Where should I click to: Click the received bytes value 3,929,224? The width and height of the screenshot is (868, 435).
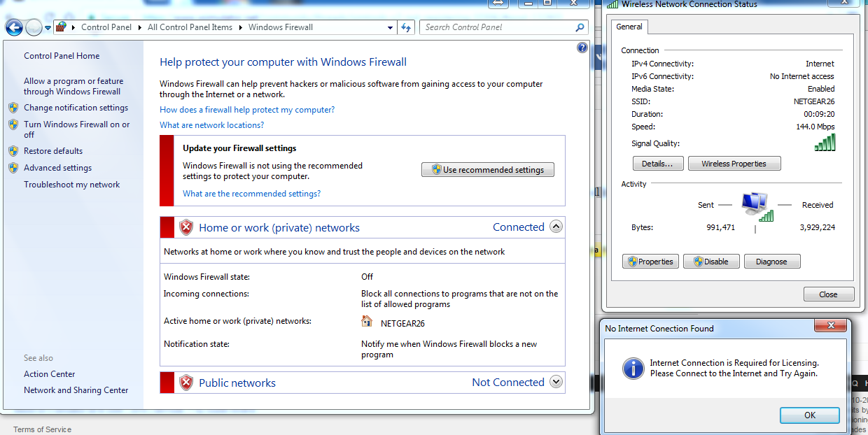pyautogui.click(x=818, y=227)
